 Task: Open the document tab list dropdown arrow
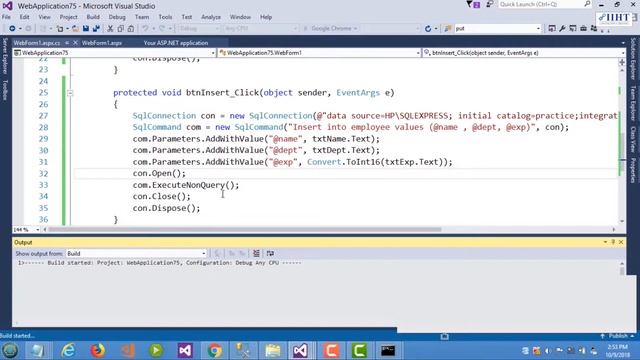click(623, 43)
